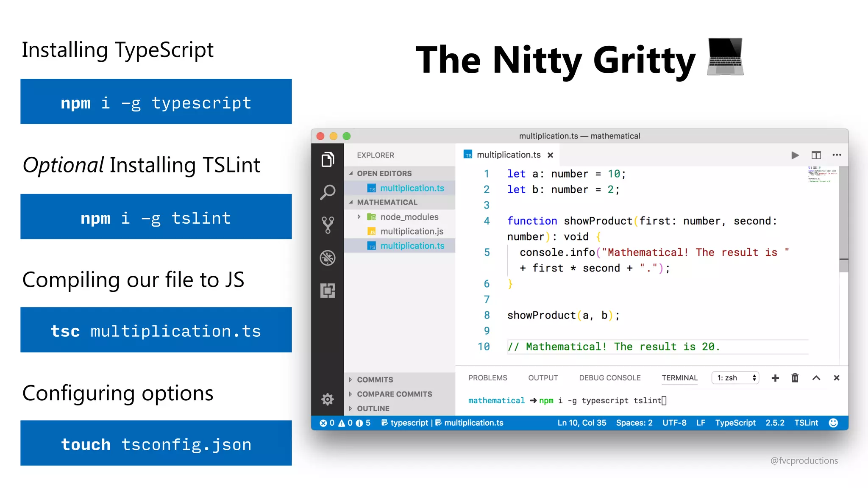Click TSLint in the status bar
The image size is (868, 488).
click(x=806, y=423)
